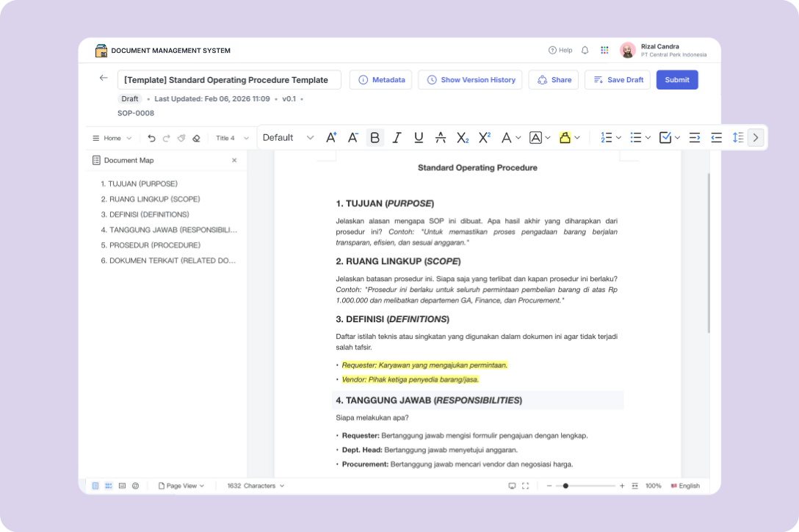Viewport: 799px width, 532px height.
Task: Apply superscript formatting
Action: click(485, 137)
